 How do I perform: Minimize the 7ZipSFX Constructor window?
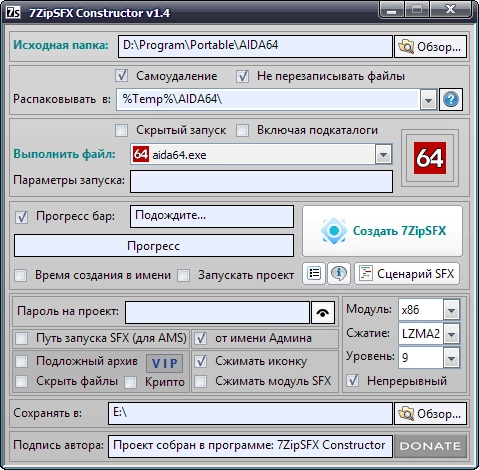(392, 10)
